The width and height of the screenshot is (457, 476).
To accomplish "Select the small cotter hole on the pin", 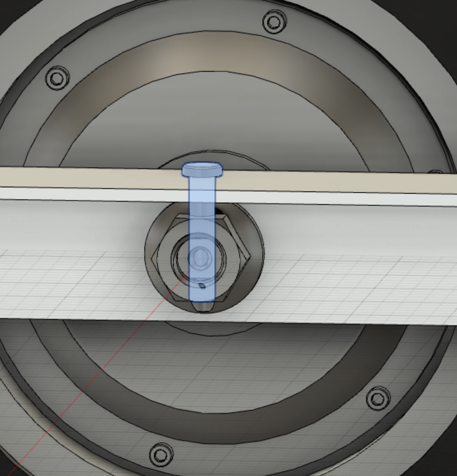I will [x=202, y=286].
